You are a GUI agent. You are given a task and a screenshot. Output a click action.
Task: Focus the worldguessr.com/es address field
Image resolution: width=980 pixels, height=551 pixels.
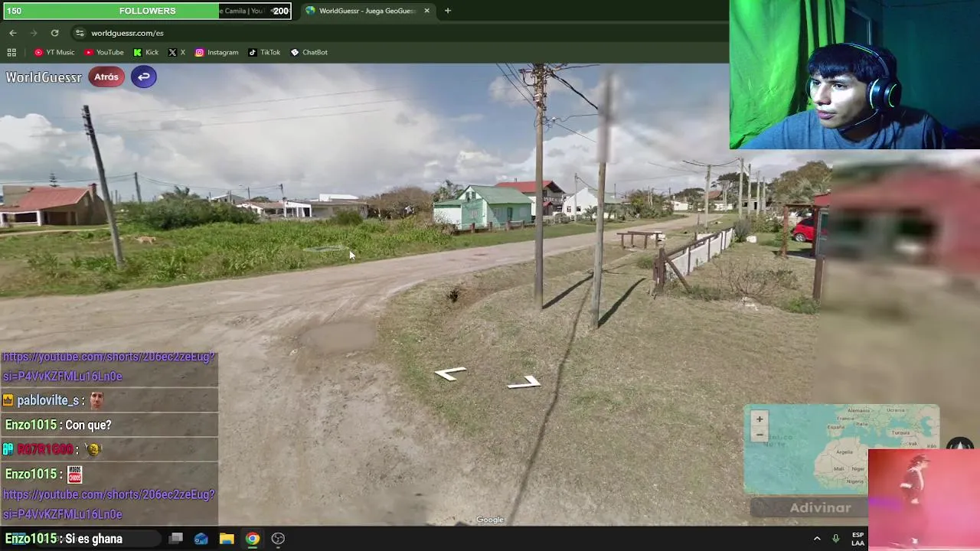[x=127, y=33]
